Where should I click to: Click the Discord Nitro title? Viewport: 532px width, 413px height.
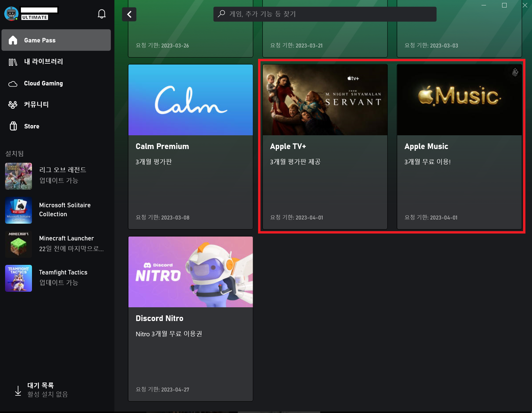pos(160,318)
